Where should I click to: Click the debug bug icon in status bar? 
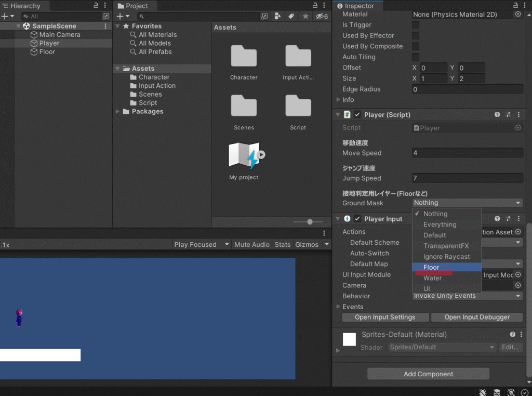(483, 392)
